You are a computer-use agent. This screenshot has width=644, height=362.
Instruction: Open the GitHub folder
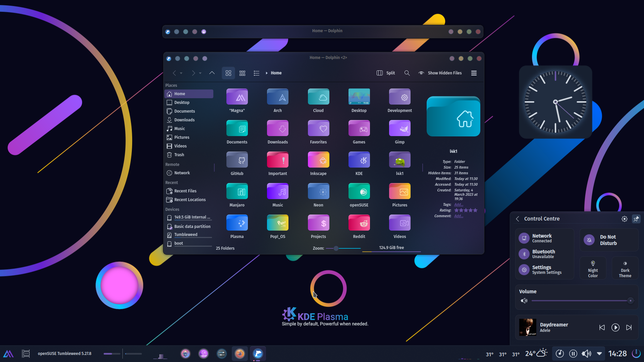click(x=237, y=160)
